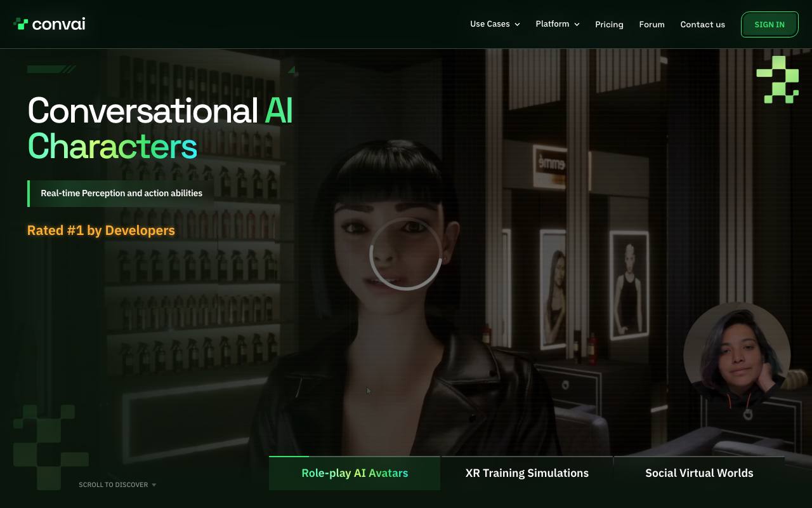The image size is (812, 508).
Task: Go to the Pricing page
Action: coord(609,24)
